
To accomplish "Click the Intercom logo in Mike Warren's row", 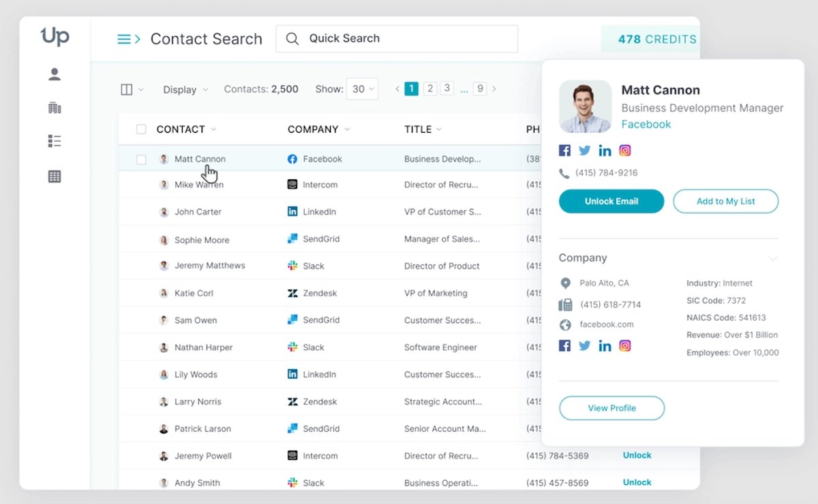I will coord(292,185).
